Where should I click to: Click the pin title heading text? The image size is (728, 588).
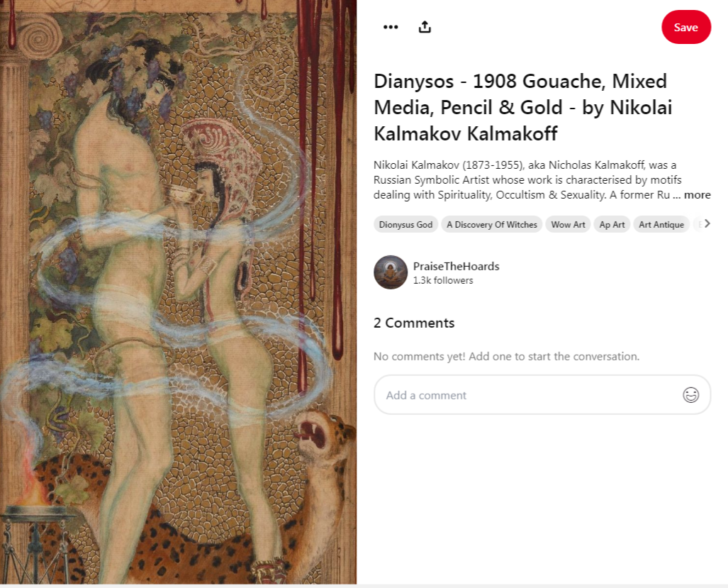pyautogui.click(x=523, y=107)
